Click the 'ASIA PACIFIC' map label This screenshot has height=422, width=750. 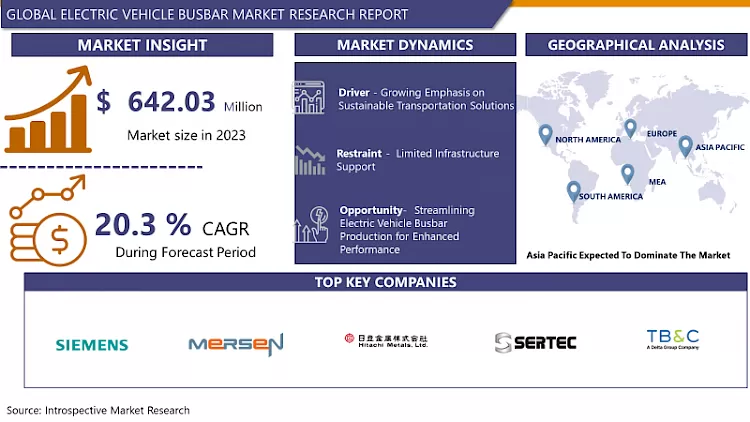(x=720, y=147)
